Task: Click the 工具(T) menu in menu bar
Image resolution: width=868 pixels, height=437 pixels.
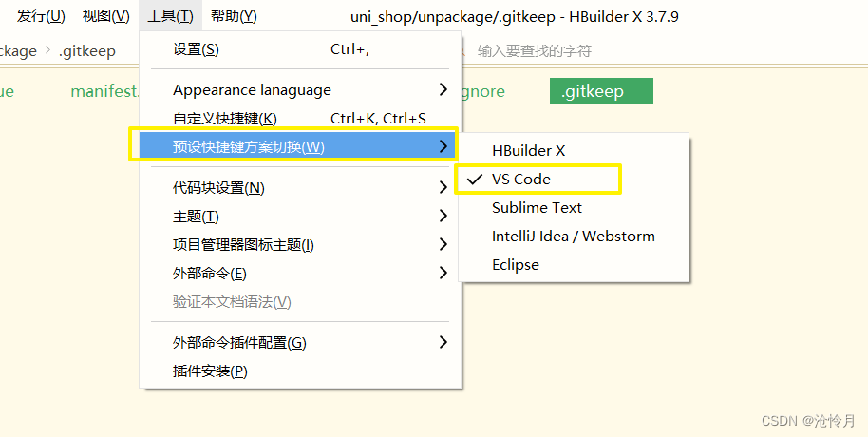Action: tap(170, 16)
